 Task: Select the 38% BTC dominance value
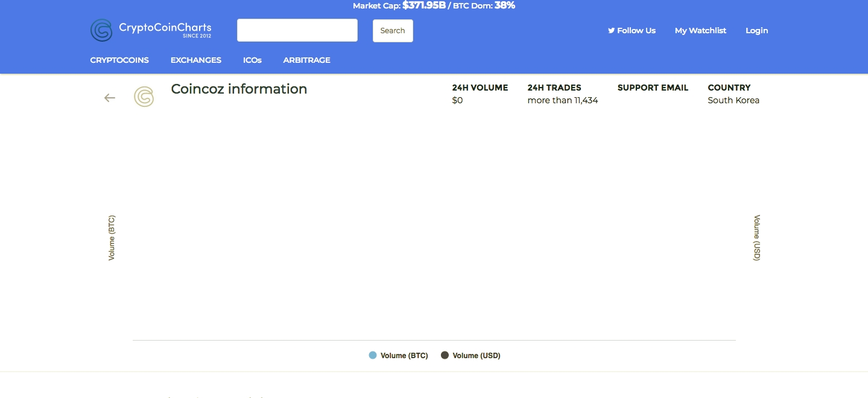coord(505,5)
